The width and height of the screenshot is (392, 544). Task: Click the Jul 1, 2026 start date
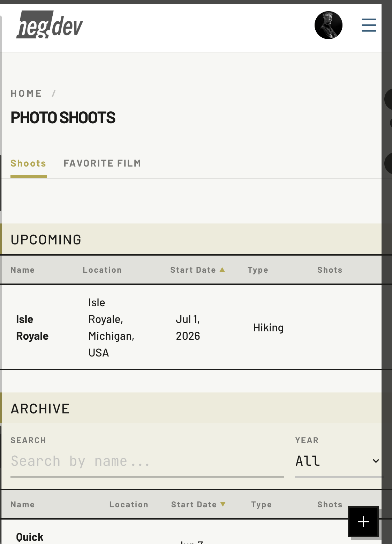click(188, 328)
